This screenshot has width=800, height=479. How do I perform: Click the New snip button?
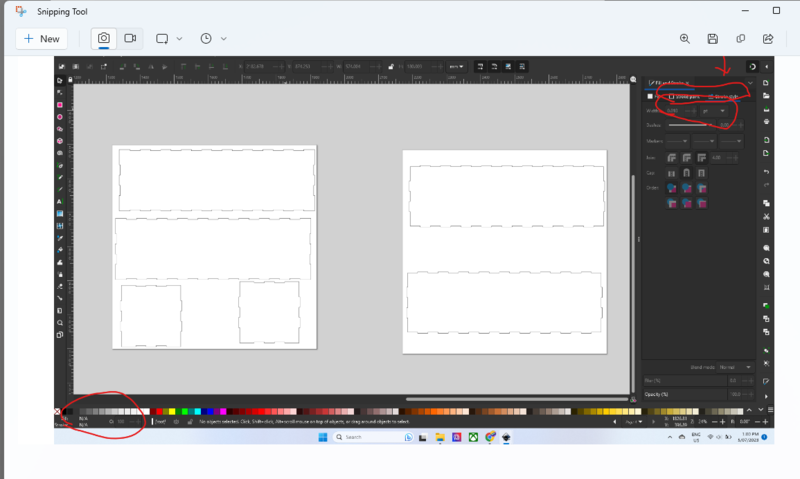[41, 39]
